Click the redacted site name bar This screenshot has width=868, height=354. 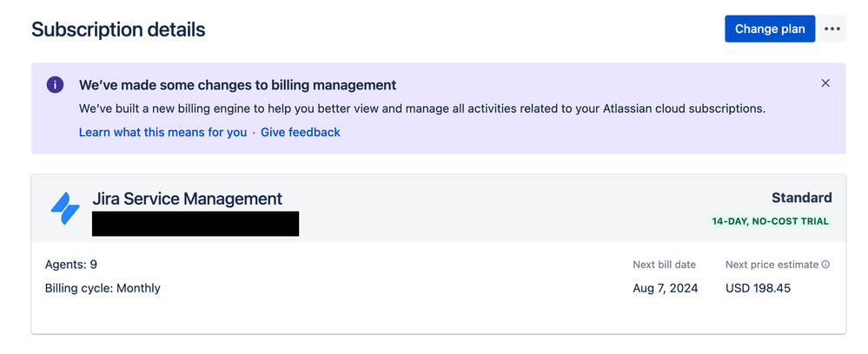(195, 224)
